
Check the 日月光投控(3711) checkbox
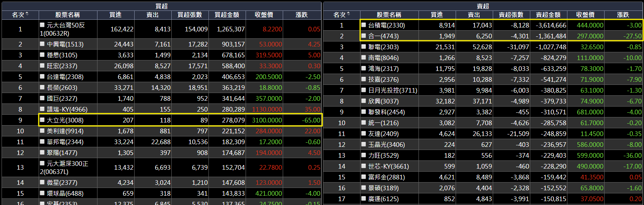point(364,90)
